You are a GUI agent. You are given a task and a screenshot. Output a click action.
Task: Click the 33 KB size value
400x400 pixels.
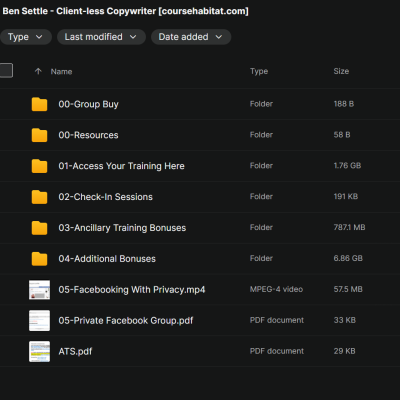(x=345, y=320)
